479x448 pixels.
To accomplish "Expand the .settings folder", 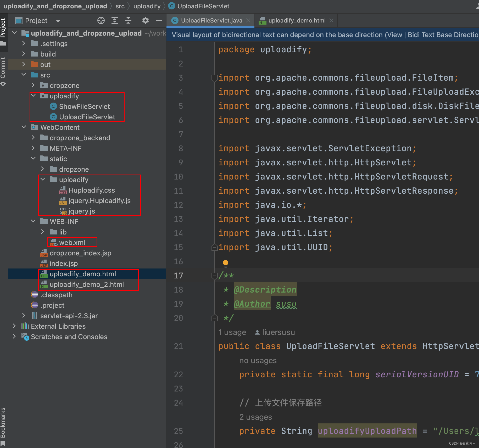I will pyautogui.click(x=24, y=43).
